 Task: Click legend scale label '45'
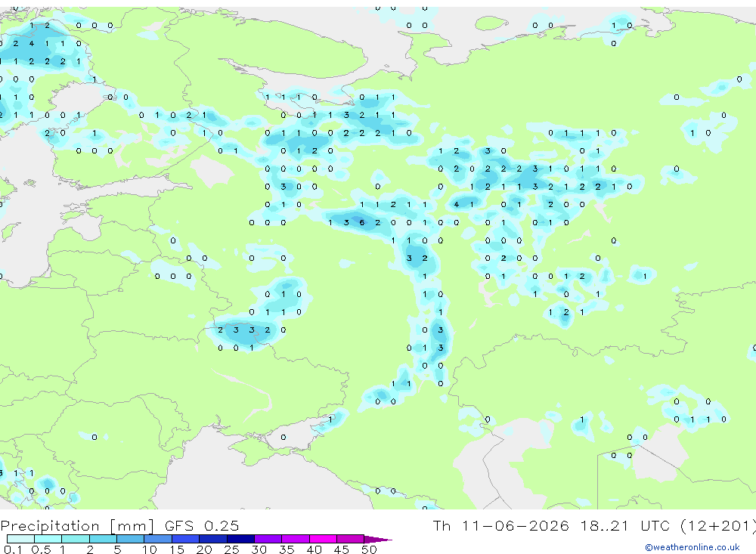(342, 549)
